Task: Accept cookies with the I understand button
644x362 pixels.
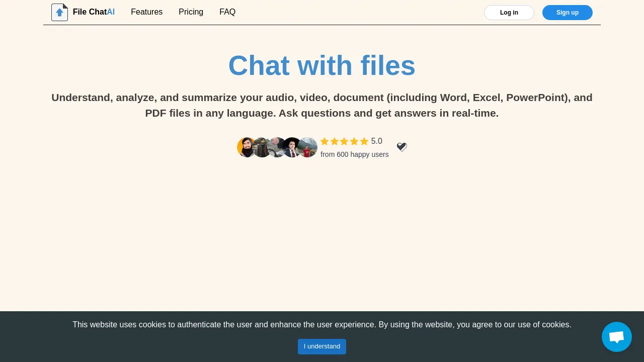Action: pyautogui.click(x=322, y=346)
